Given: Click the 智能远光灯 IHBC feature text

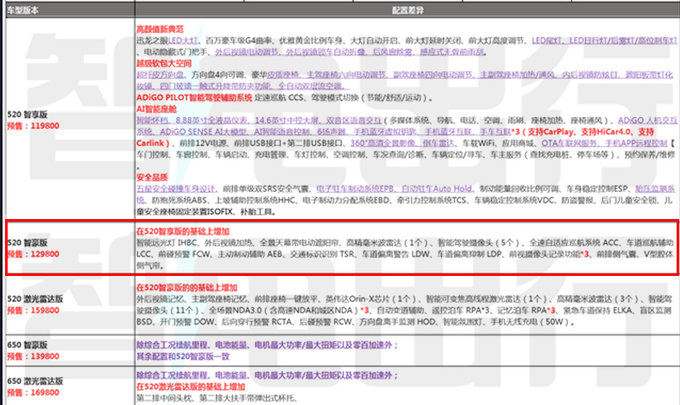Looking at the screenshot, I should point(167,242).
